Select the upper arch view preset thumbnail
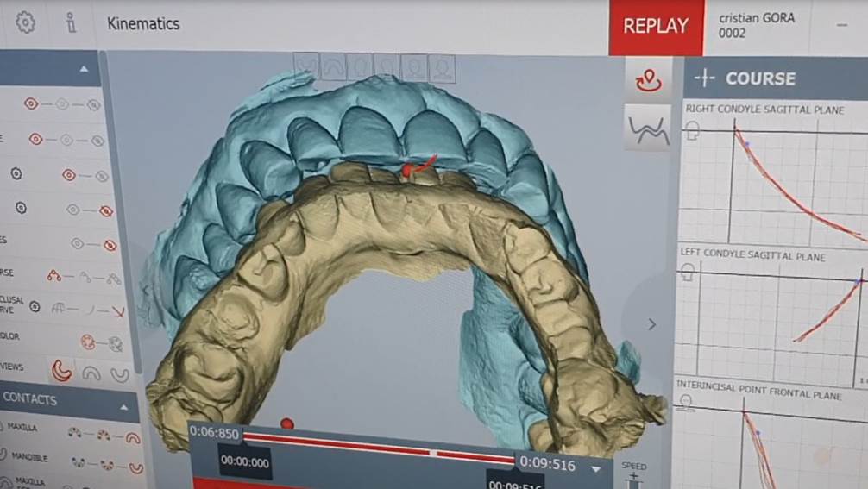868x489 pixels. 333,67
